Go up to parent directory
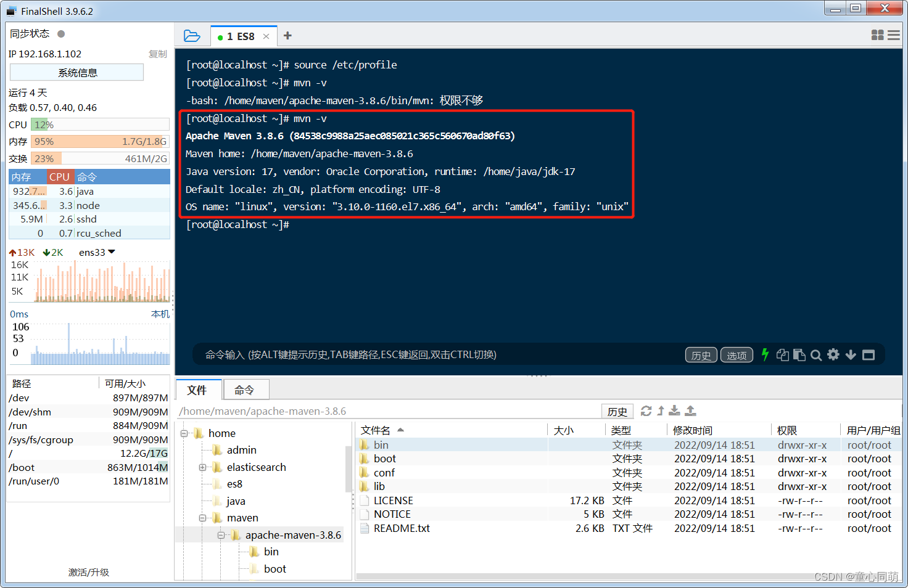The width and height of the screenshot is (908, 588). [x=661, y=410]
